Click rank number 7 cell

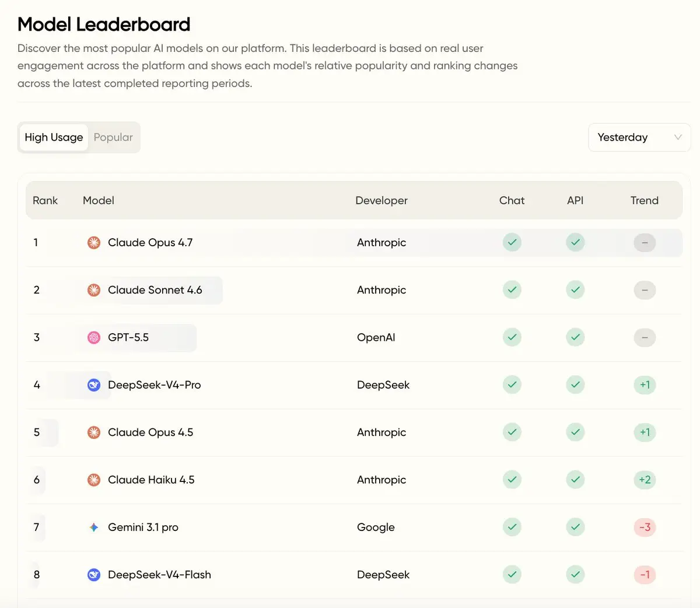point(36,527)
